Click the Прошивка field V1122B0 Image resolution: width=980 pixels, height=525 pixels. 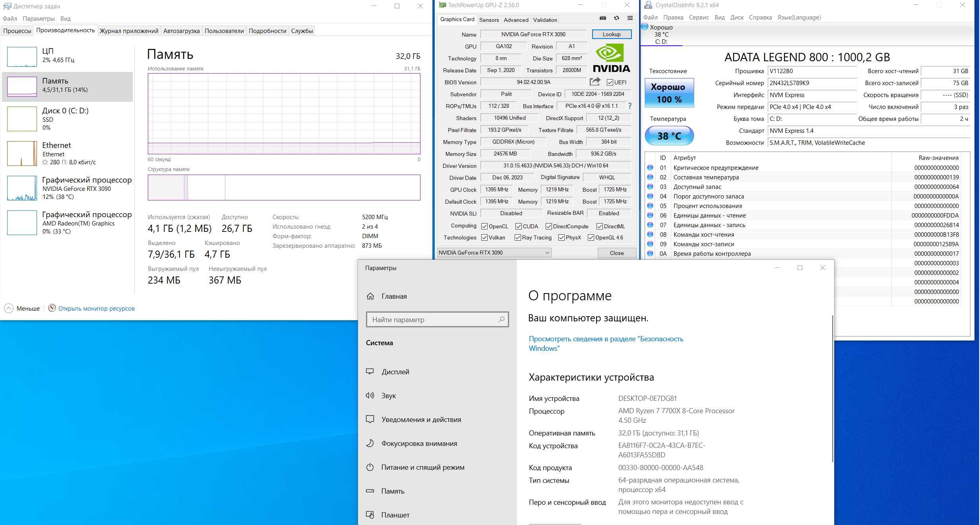[x=812, y=71]
